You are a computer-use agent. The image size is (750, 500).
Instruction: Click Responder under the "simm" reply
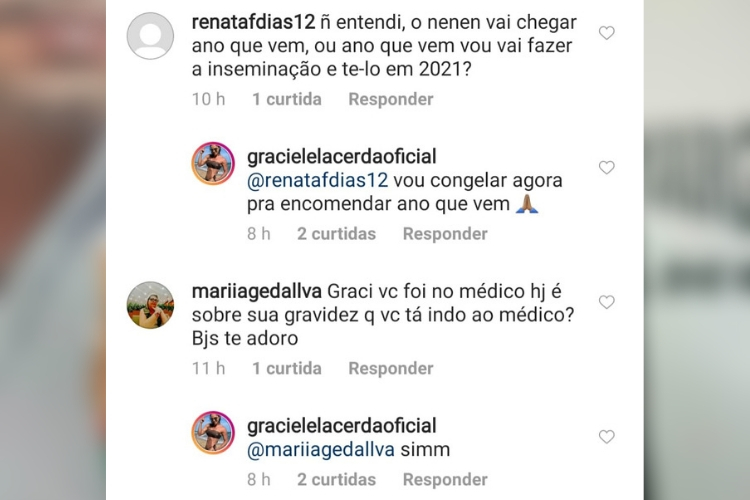[x=445, y=479]
